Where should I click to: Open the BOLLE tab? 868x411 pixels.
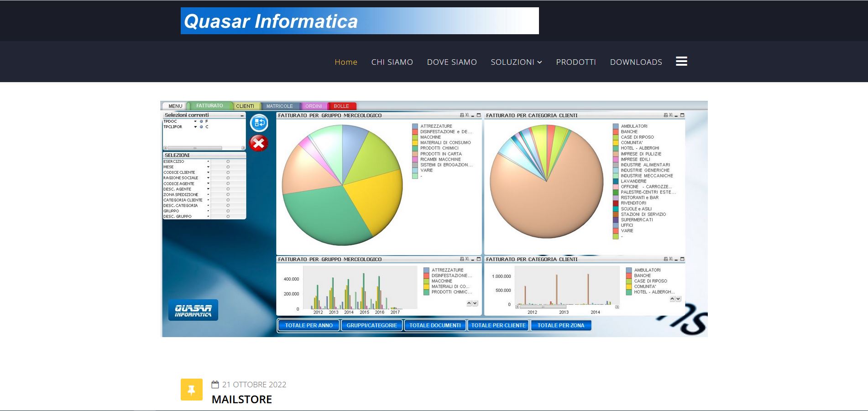(341, 106)
